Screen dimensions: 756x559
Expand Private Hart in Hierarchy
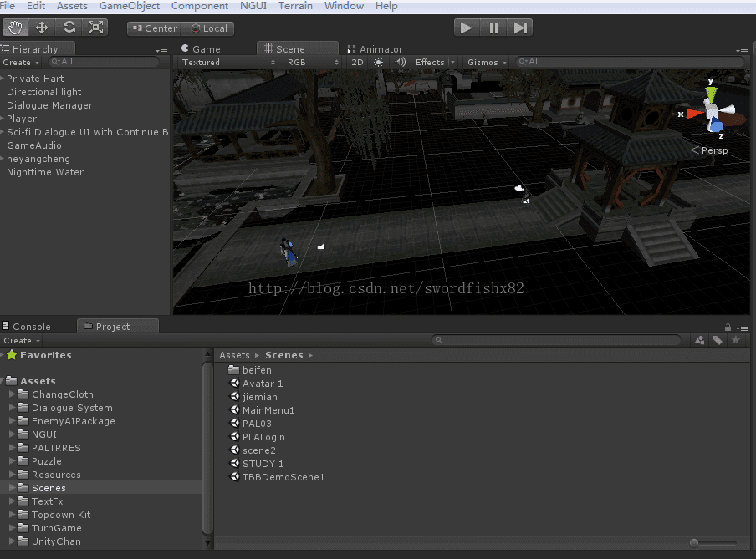(x=3, y=78)
